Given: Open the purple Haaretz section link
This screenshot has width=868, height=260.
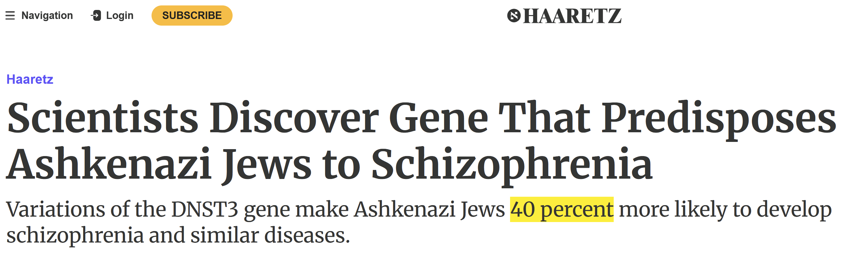Looking at the screenshot, I should (x=30, y=80).
